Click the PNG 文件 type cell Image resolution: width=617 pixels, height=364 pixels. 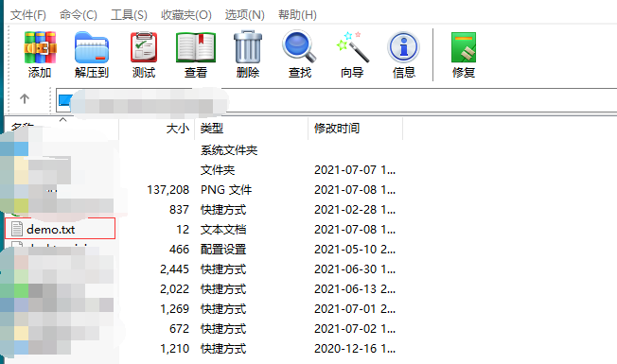(x=226, y=190)
